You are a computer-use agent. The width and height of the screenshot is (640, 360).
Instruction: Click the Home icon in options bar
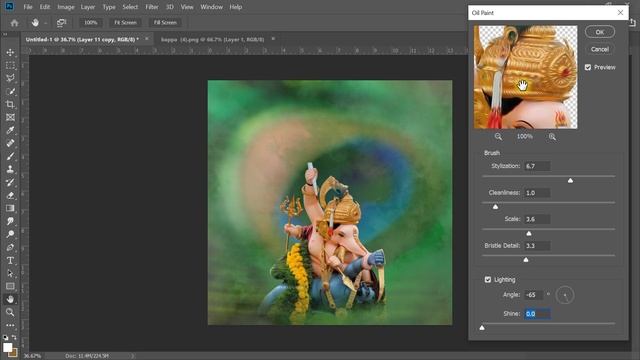coord(15,23)
